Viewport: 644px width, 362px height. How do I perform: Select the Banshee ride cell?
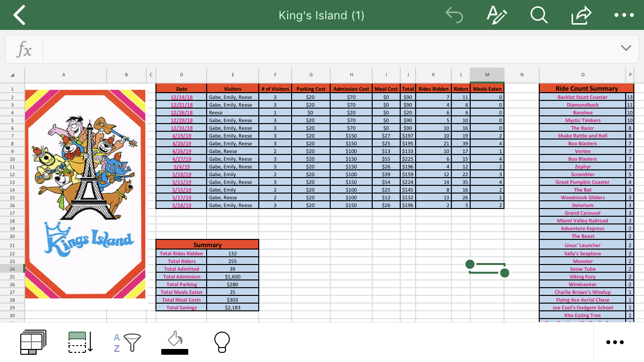point(583,112)
